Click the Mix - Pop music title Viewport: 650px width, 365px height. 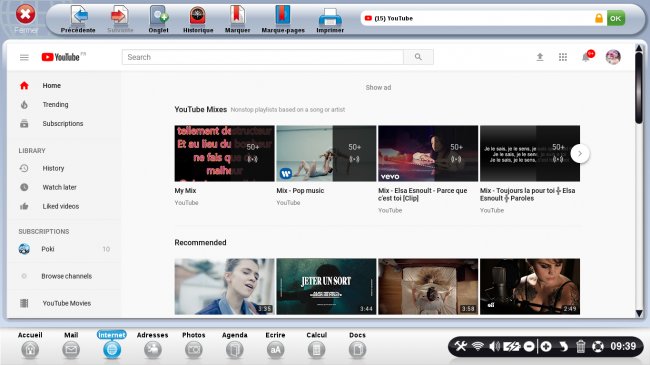click(x=300, y=191)
